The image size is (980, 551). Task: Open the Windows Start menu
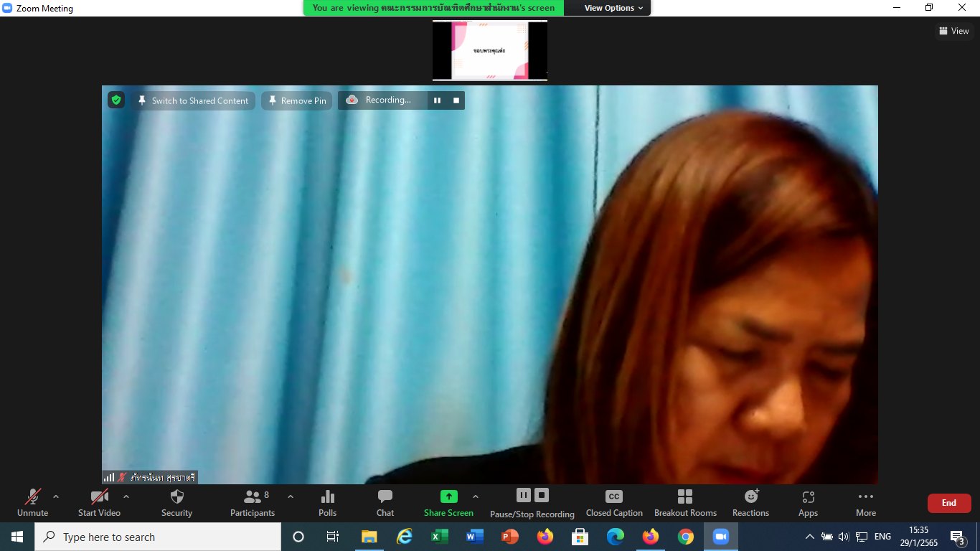click(x=17, y=537)
